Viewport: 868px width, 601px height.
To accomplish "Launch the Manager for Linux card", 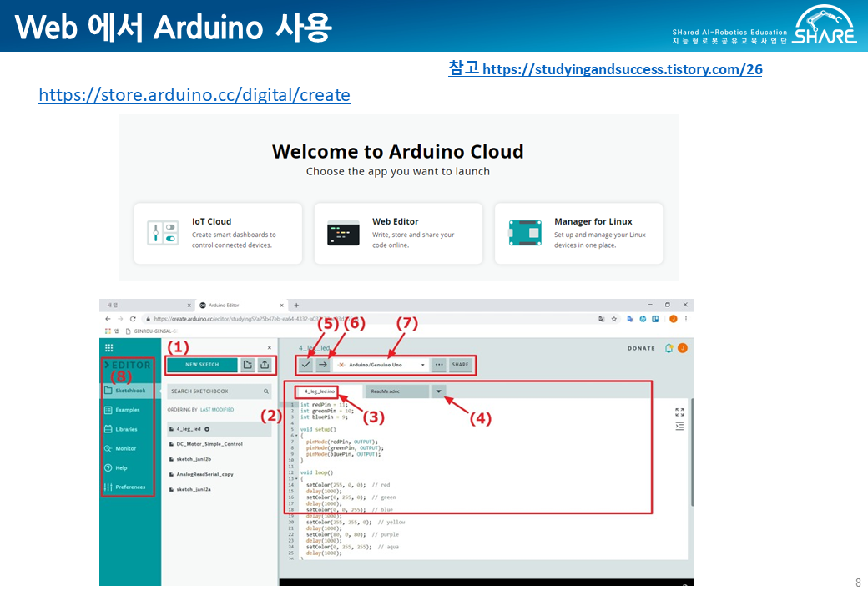I will click(579, 233).
